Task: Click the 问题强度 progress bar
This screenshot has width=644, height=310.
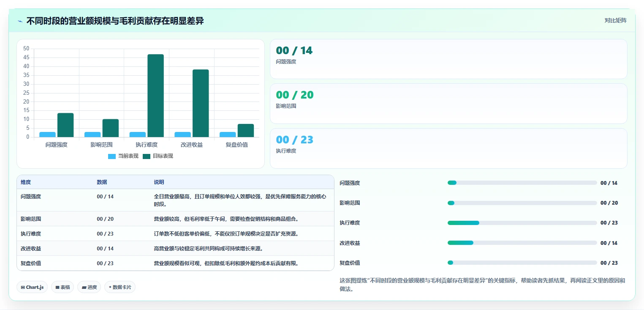Action: (x=522, y=183)
